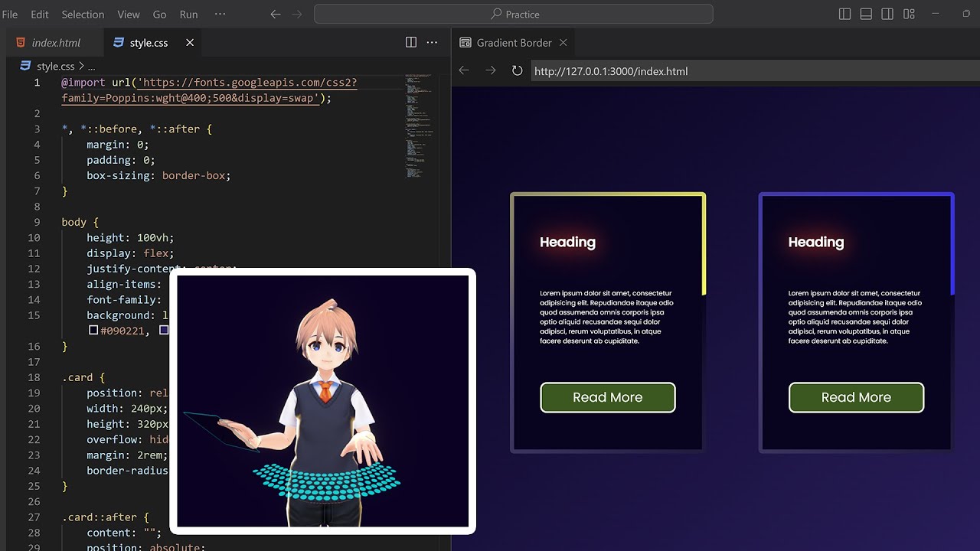Restore the VS Code window size
980x551 pixels.
pyautogui.click(x=966, y=14)
